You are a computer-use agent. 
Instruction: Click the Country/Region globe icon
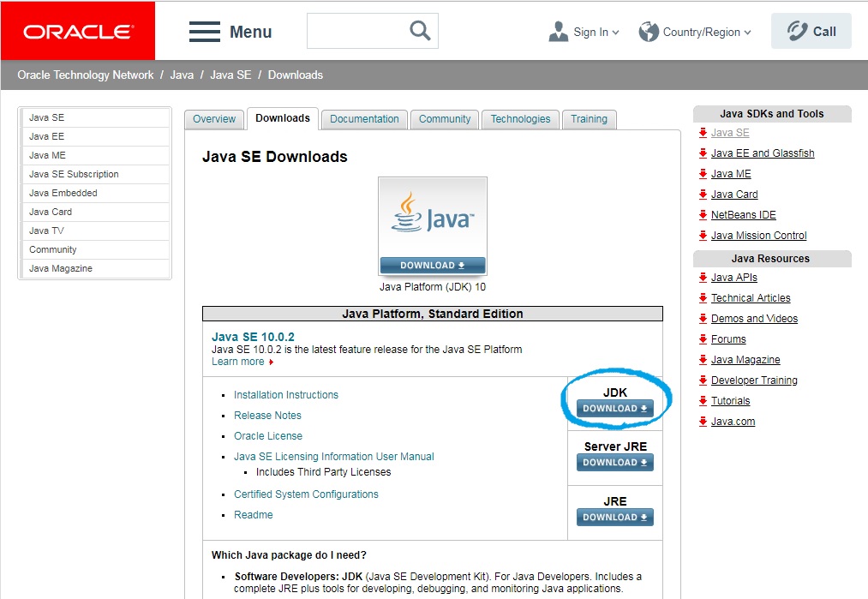[649, 32]
